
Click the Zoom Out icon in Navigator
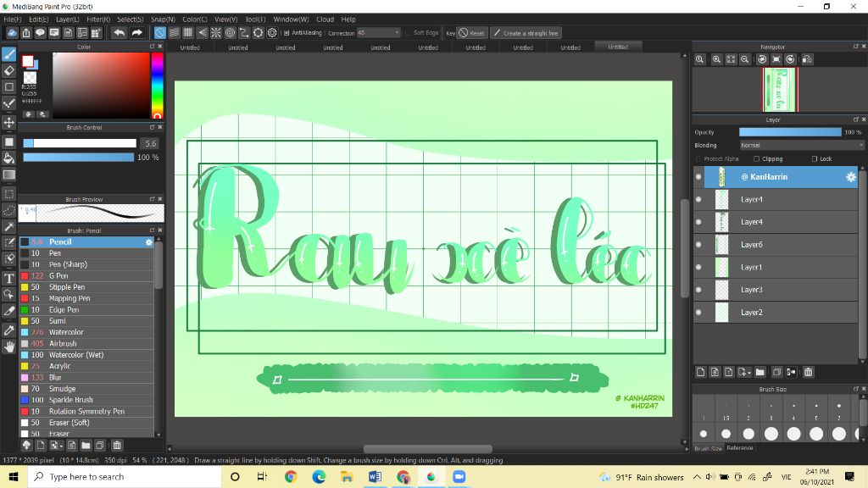(x=745, y=59)
